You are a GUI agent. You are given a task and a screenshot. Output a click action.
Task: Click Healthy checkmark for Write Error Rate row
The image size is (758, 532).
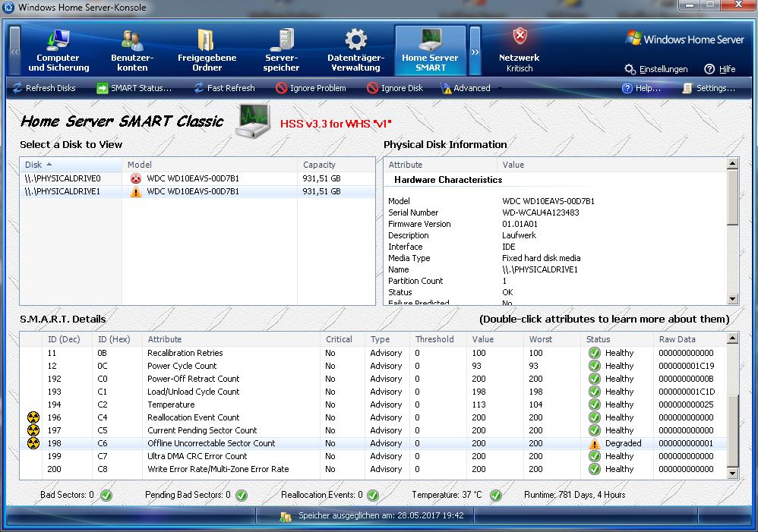point(595,469)
